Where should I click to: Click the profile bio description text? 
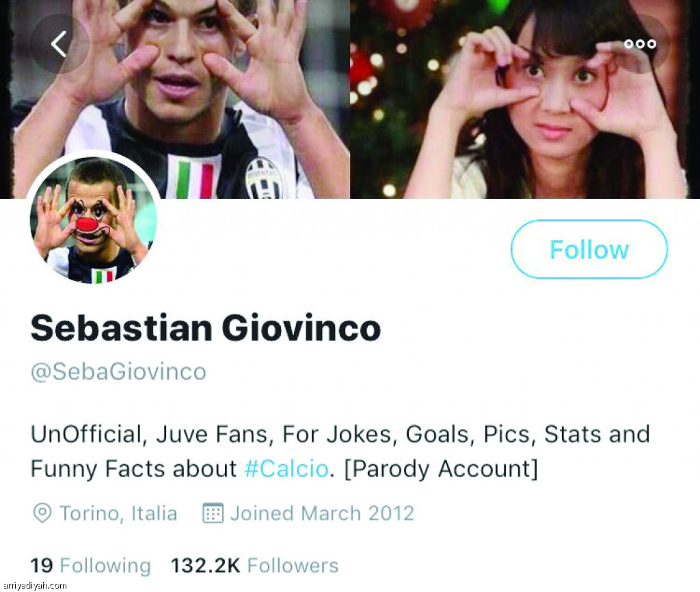pos(340,451)
